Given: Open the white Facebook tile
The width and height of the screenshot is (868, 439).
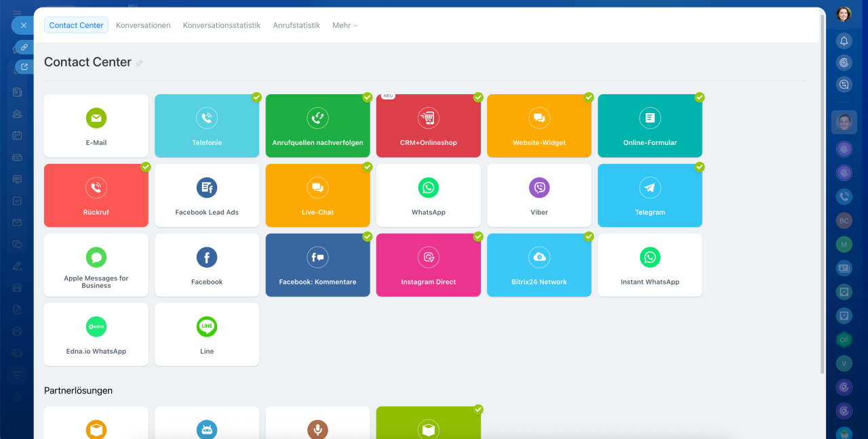Looking at the screenshot, I should click(207, 265).
